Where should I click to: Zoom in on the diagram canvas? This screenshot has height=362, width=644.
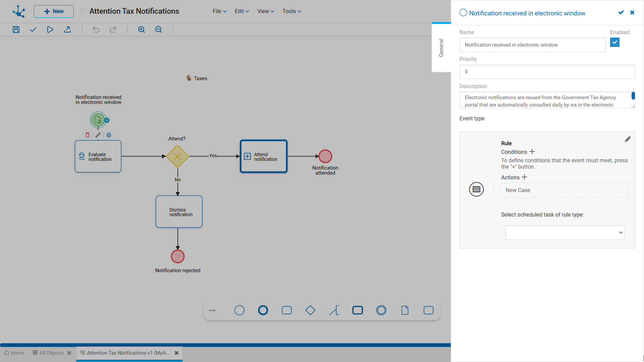coord(142,29)
